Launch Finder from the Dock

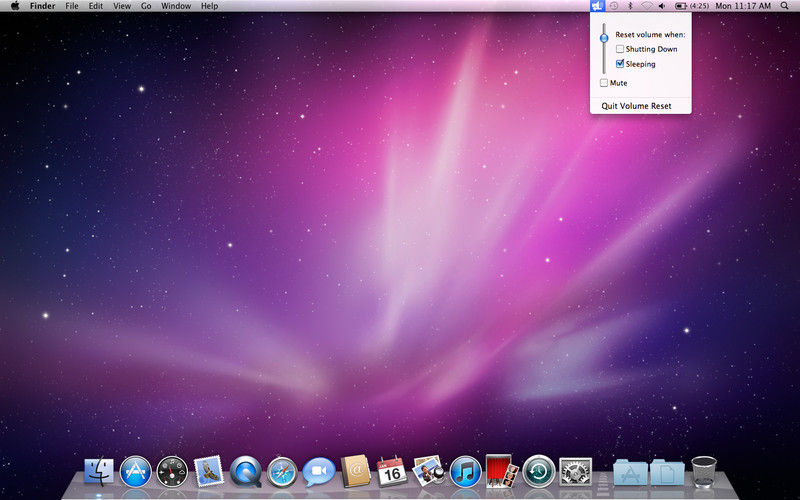99,471
